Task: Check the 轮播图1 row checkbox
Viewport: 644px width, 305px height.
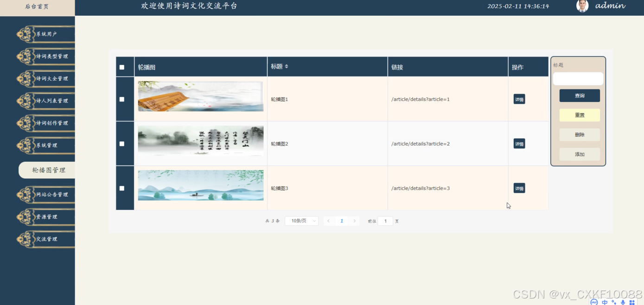Action: coord(122,99)
